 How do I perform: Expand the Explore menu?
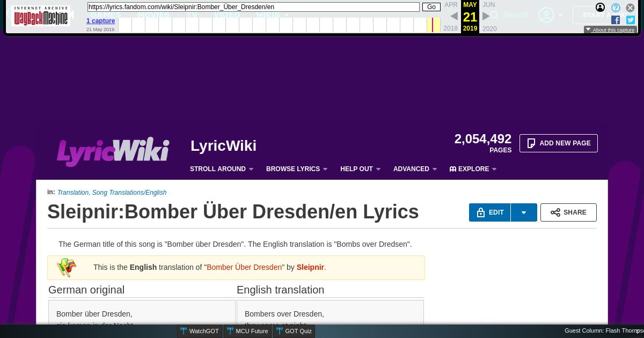click(473, 169)
